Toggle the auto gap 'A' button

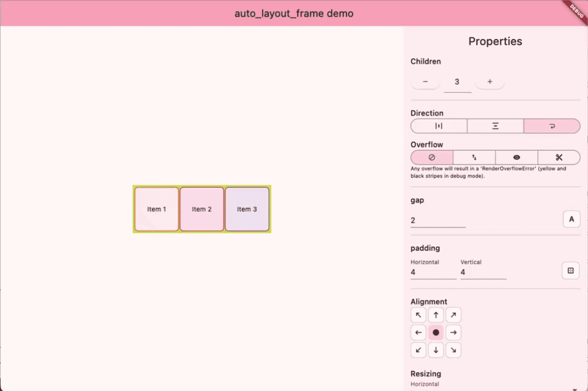(x=571, y=219)
